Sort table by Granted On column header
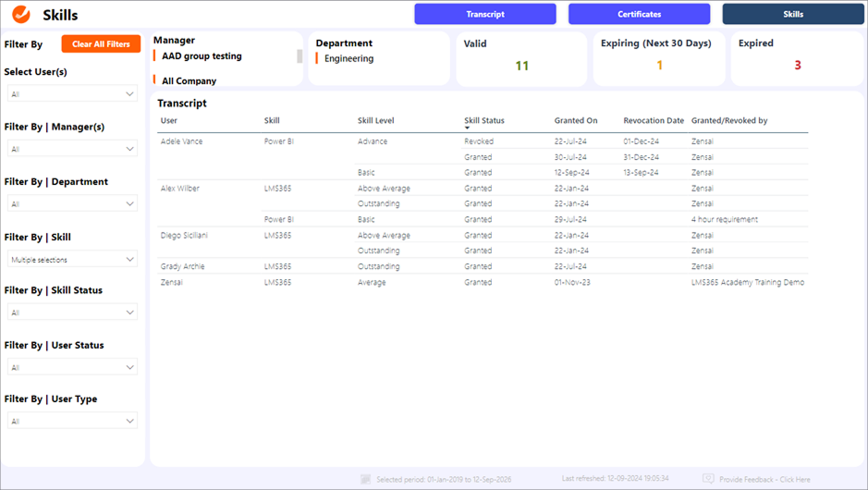868x490 pixels. point(576,120)
